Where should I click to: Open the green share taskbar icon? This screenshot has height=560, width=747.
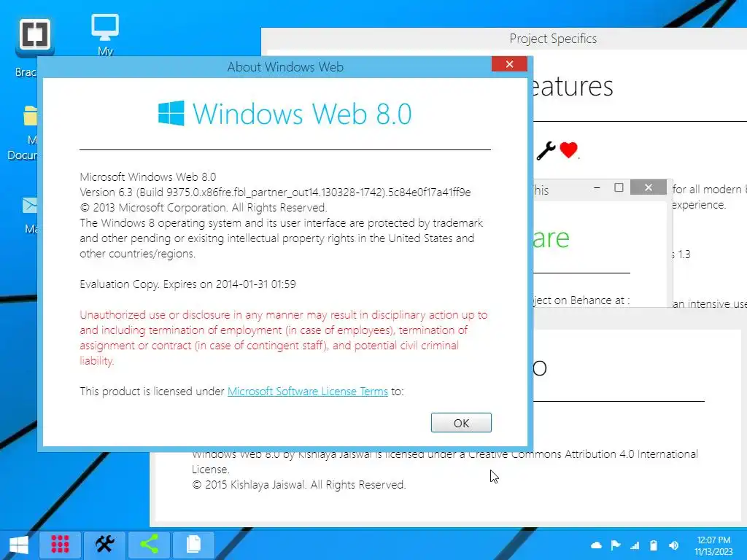(x=149, y=544)
